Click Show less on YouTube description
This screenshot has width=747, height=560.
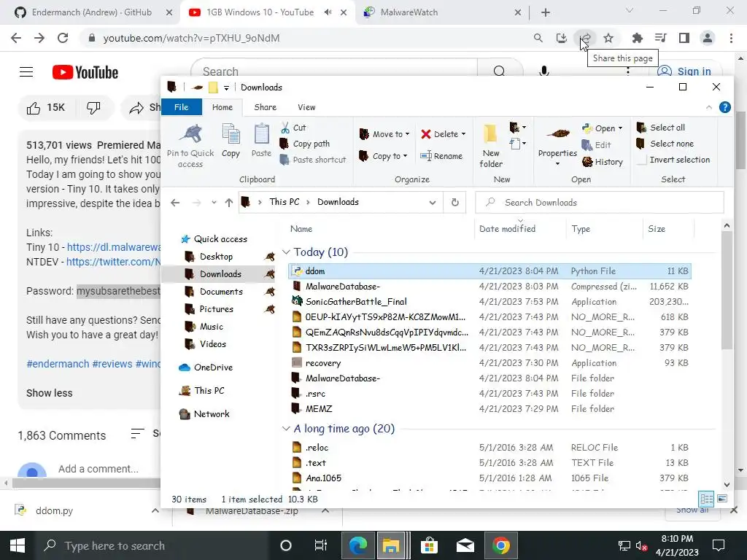[50, 393]
